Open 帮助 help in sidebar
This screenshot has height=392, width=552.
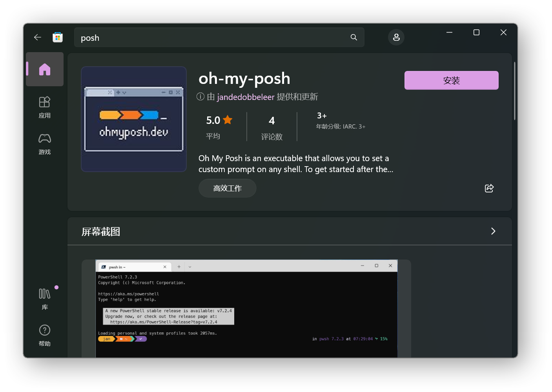coord(45,335)
